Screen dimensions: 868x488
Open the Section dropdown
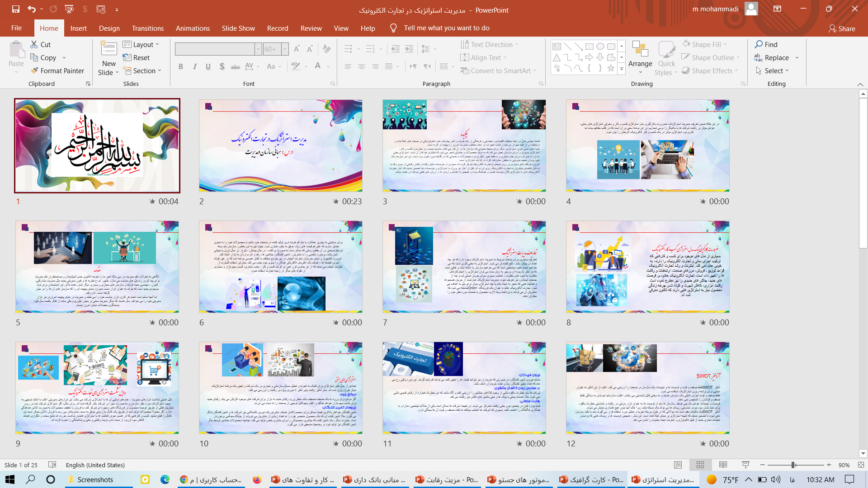point(142,71)
